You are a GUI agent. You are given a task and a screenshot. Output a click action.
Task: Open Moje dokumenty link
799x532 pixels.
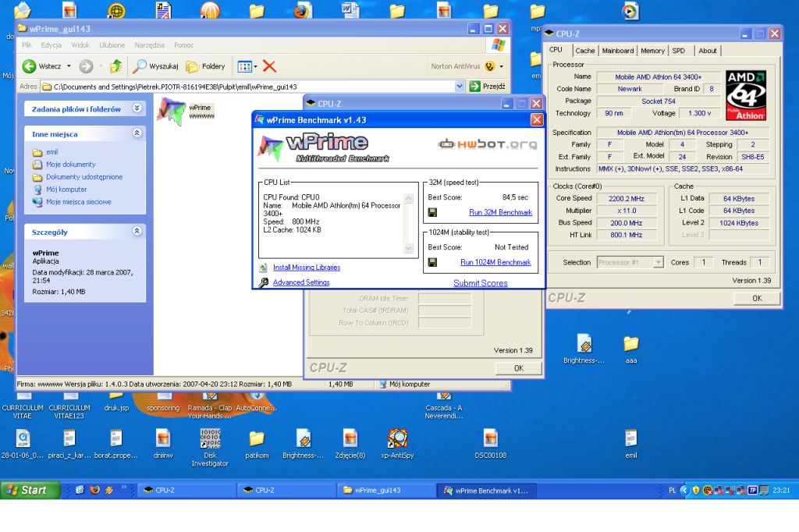[71, 165]
